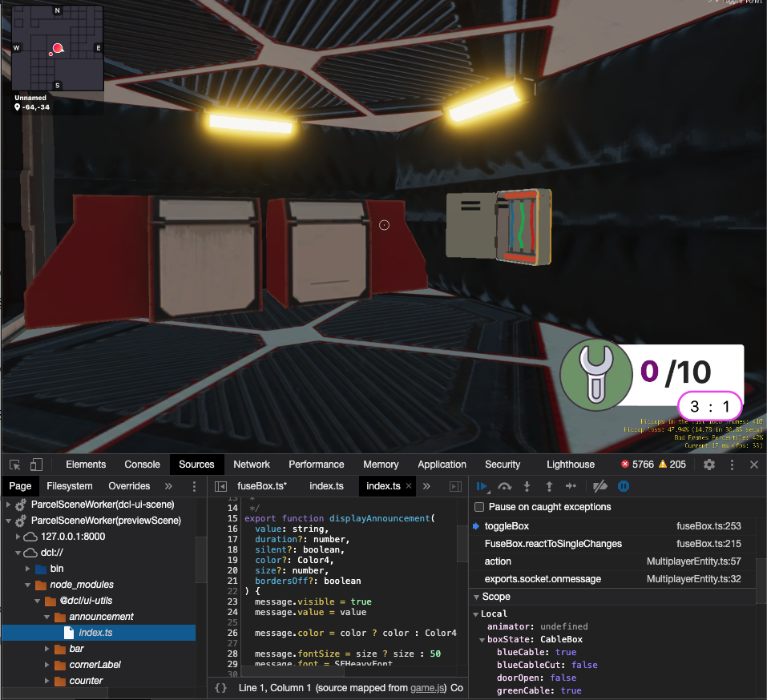Open the Network tab
The image size is (767, 700).
tap(252, 465)
